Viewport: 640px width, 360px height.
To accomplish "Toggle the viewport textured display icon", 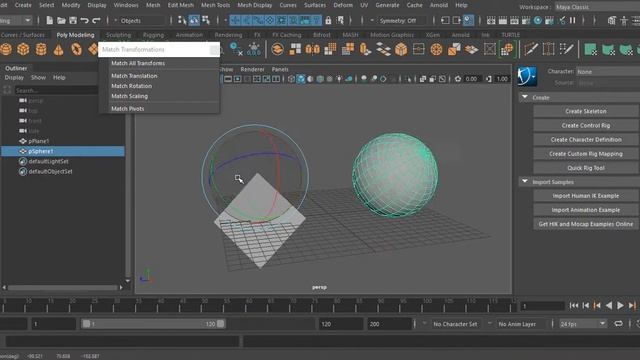I will (330, 79).
